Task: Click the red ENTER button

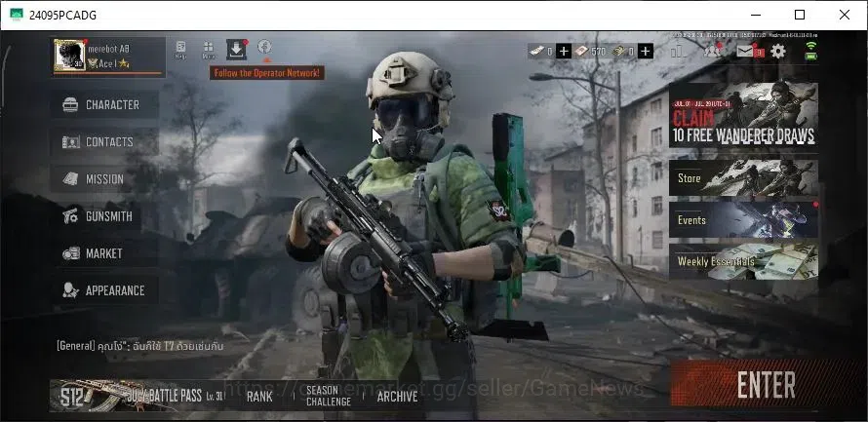Action: (767, 384)
